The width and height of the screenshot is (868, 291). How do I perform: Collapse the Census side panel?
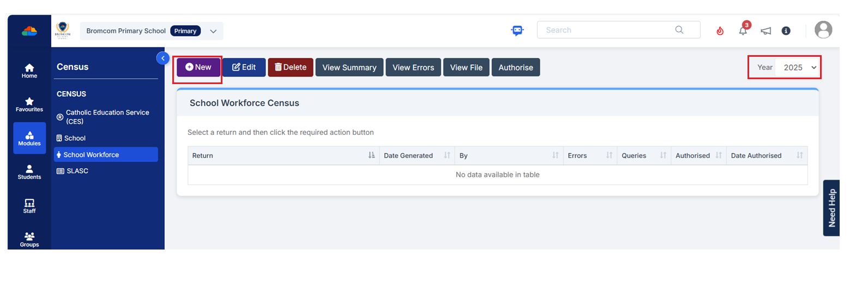click(x=162, y=58)
